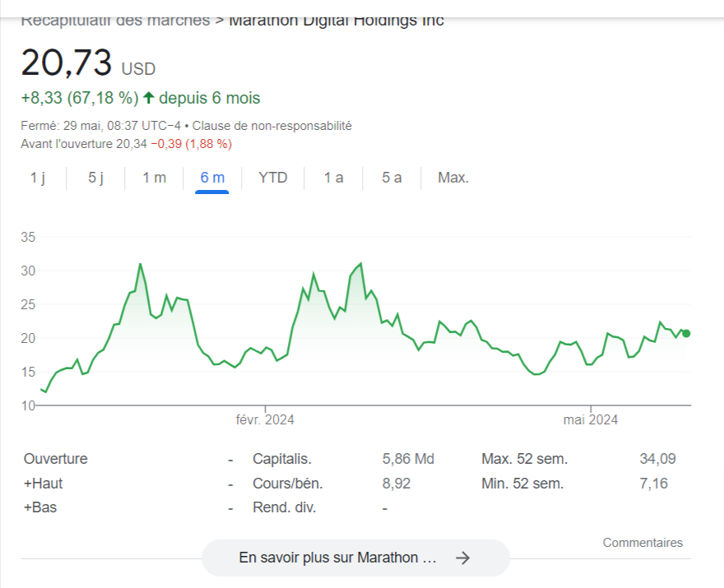Click the 35 y-axis label
The image size is (724, 588).
click(x=28, y=237)
